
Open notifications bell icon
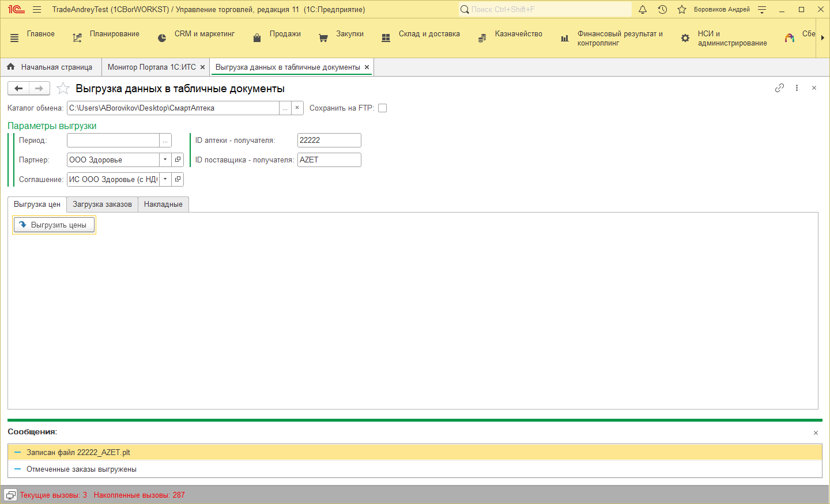click(643, 9)
